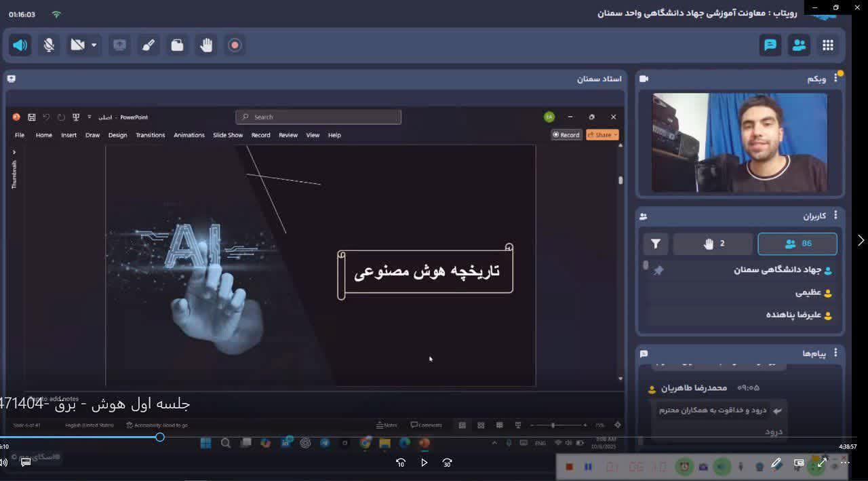Unmute the microphone in the toolbar

(x=49, y=45)
